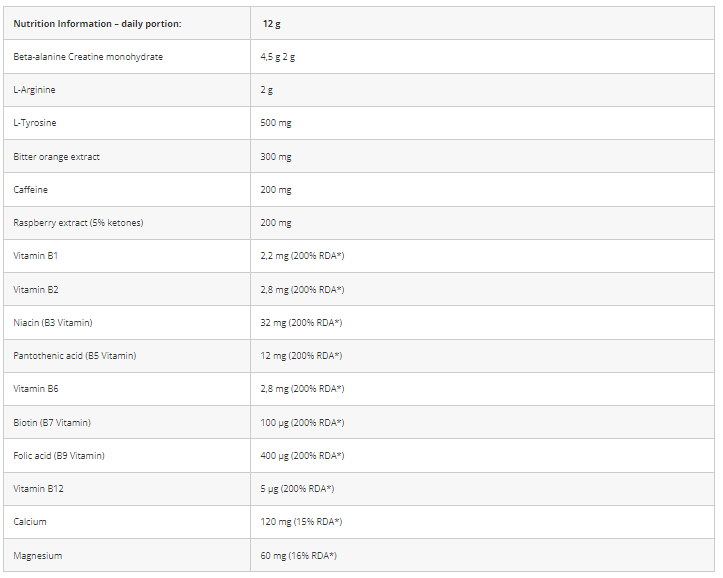Click the Pantothenic acid (B5 Vitamin) label
Image resolution: width=723 pixels, height=578 pixels.
[75, 356]
